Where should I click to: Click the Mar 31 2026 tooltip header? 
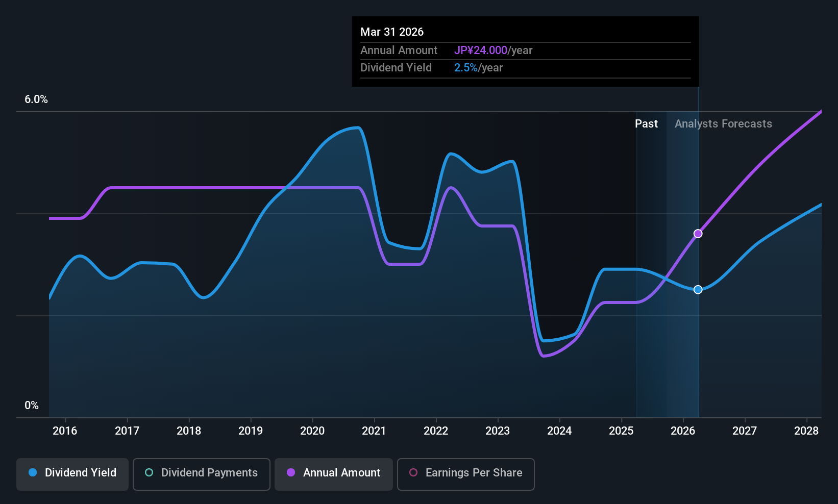coord(392,32)
